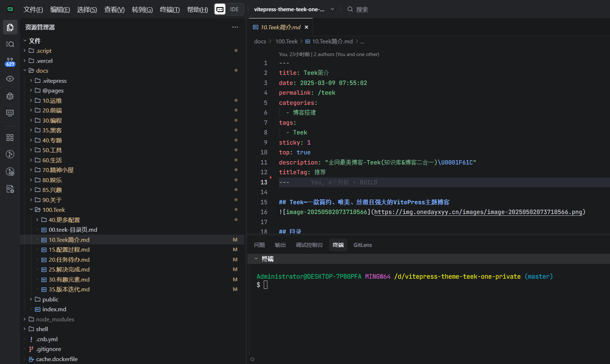Click the cache.dockerfile docker icon
This screenshot has height=364, width=610.
pos(31,359)
